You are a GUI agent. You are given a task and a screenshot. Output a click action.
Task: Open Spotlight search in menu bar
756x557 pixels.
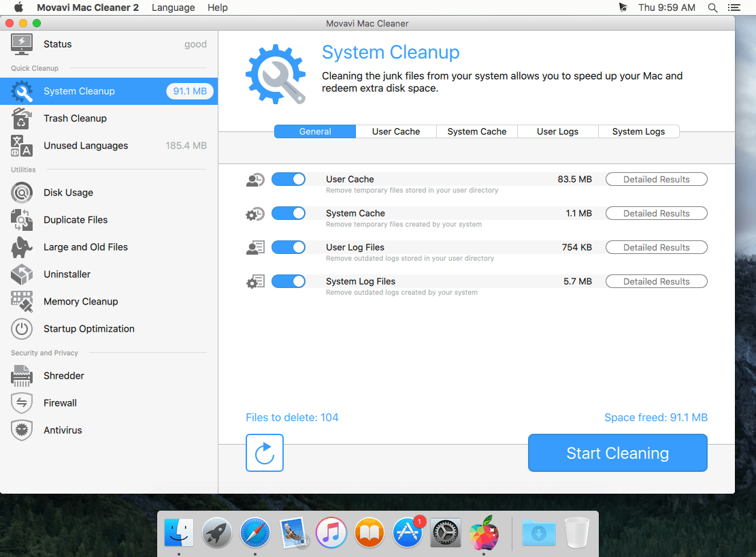pyautogui.click(x=712, y=7)
